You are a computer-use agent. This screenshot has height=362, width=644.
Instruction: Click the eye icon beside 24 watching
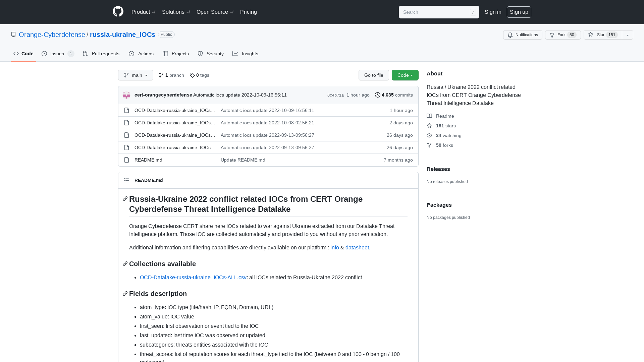(429, 135)
